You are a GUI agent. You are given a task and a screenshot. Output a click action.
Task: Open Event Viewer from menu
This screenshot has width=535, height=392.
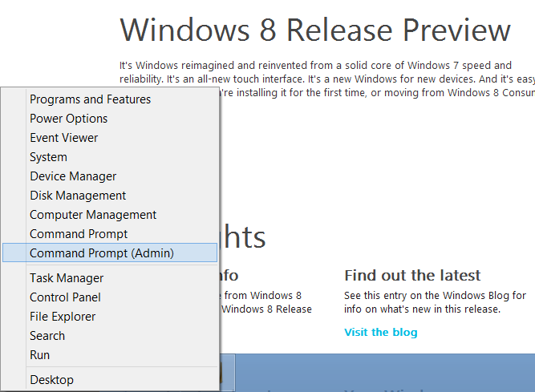pyautogui.click(x=110, y=138)
